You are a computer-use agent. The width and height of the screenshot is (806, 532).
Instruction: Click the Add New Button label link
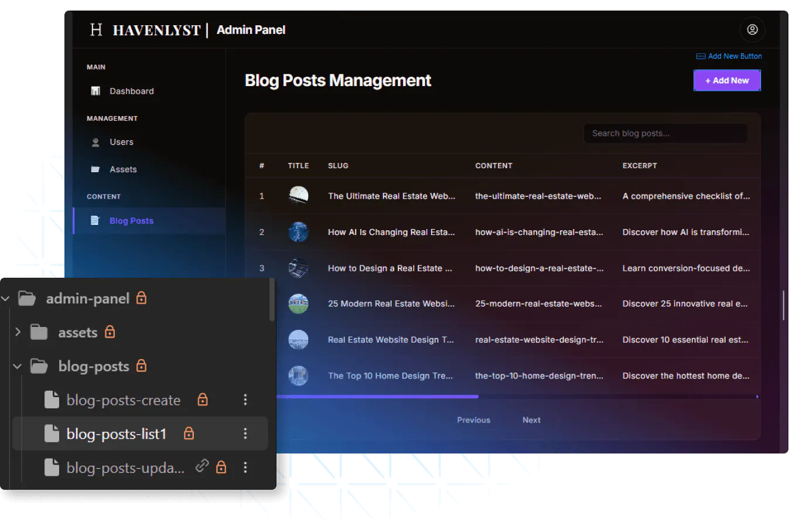(x=729, y=56)
